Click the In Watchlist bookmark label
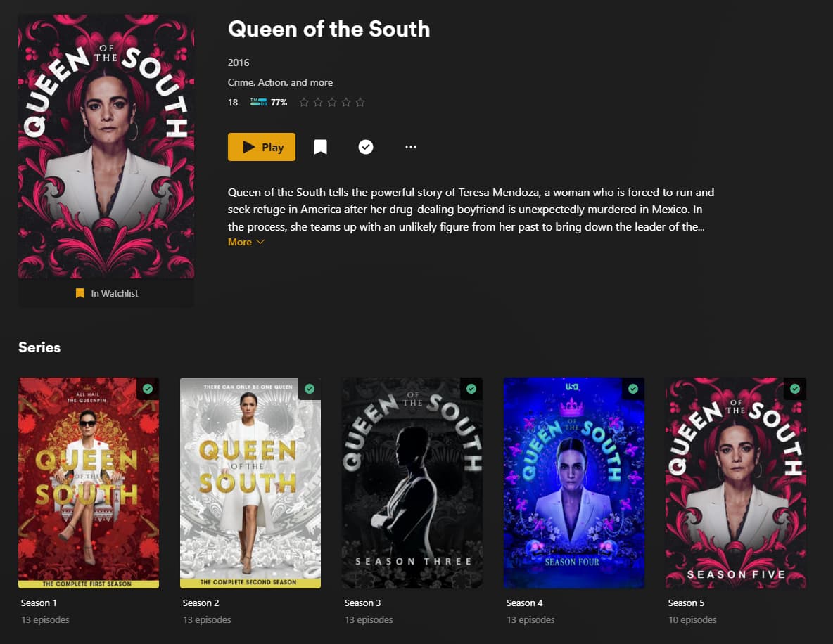 coord(107,293)
